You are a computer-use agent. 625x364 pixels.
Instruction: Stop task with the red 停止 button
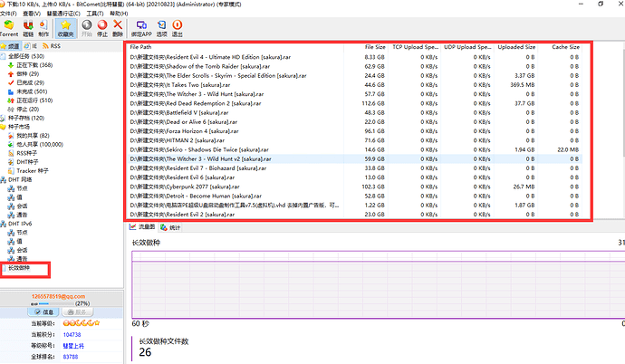coord(102,28)
